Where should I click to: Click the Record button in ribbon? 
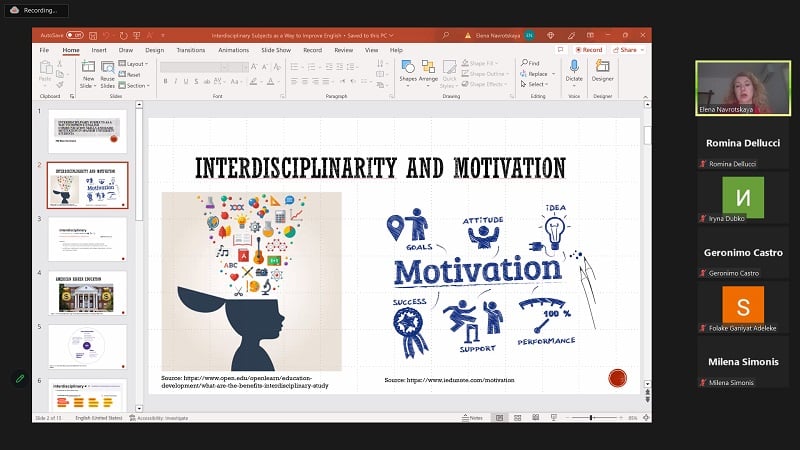coord(590,49)
